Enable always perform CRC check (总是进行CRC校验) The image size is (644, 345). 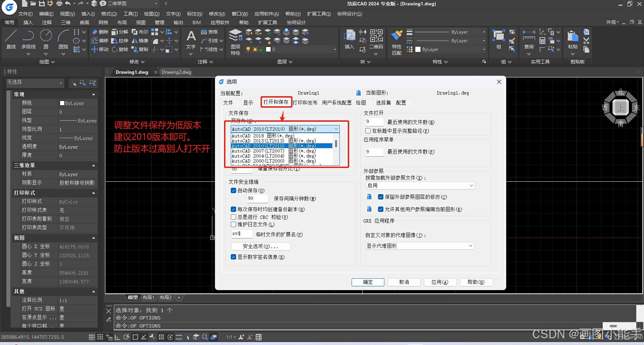(x=233, y=217)
